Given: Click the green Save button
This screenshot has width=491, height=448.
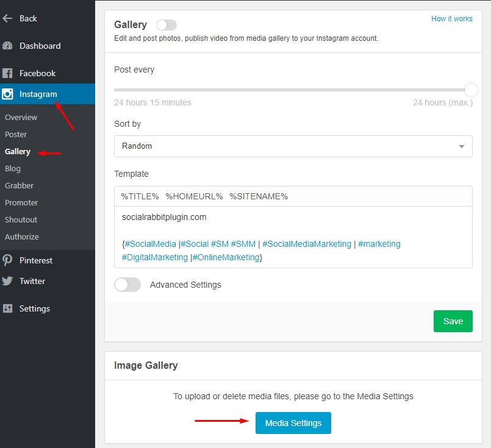Looking at the screenshot, I should [x=453, y=321].
